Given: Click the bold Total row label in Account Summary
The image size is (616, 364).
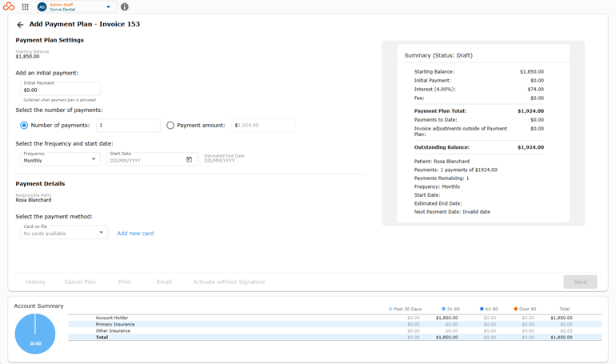Looking at the screenshot, I should pyautogui.click(x=102, y=337).
